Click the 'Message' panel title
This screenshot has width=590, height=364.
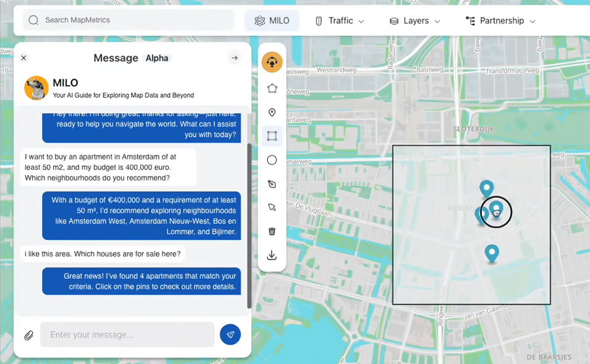(x=116, y=58)
